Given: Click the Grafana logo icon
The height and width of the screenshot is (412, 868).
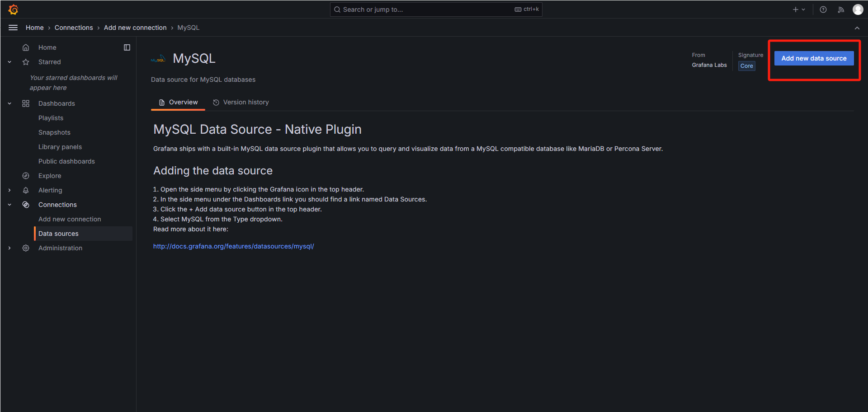Looking at the screenshot, I should pyautogui.click(x=13, y=9).
